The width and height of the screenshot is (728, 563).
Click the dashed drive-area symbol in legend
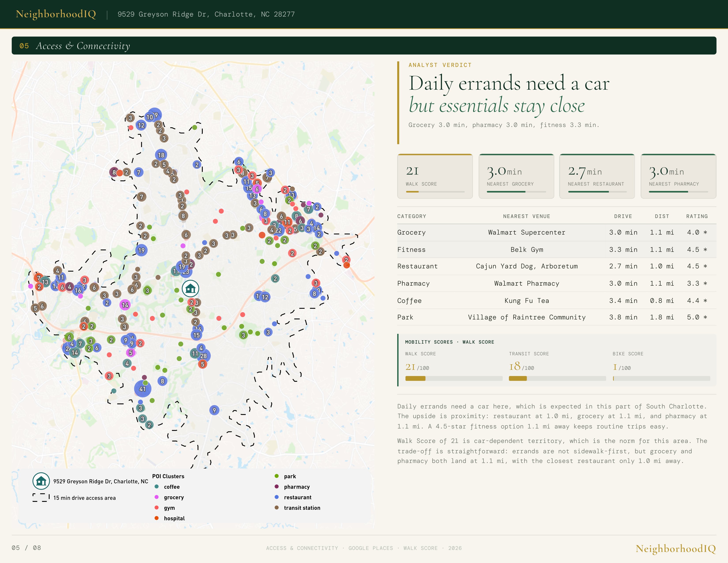tap(41, 498)
